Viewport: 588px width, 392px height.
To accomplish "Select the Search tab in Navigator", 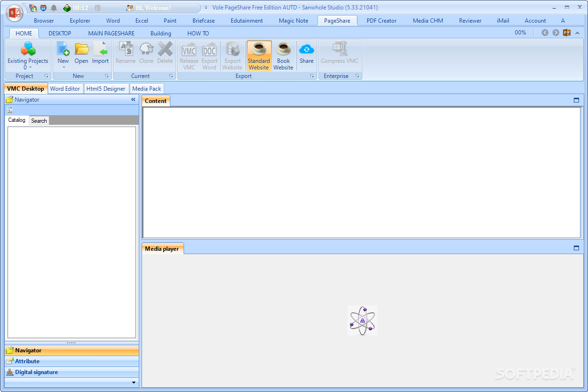I will point(39,121).
